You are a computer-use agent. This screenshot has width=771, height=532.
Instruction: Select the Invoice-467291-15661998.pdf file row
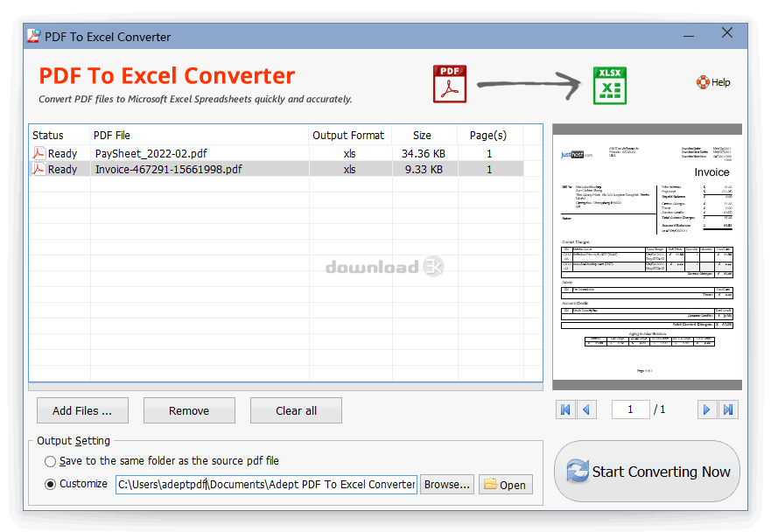point(277,169)
